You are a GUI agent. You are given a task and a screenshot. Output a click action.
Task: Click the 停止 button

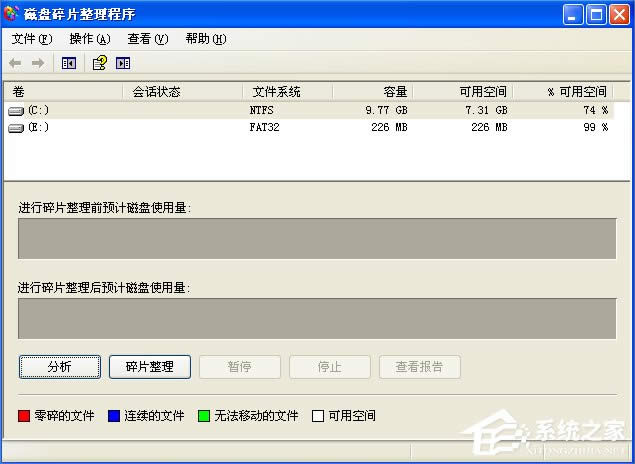point(330,367)
